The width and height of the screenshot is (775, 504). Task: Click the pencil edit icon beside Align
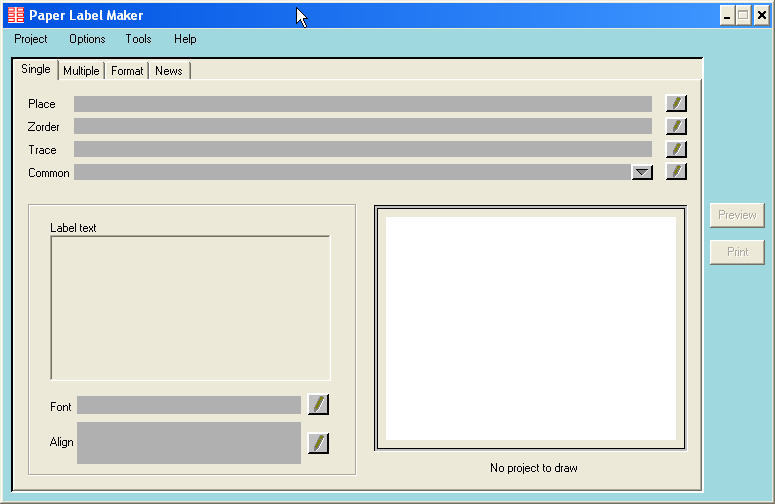[x=318, y=442]
